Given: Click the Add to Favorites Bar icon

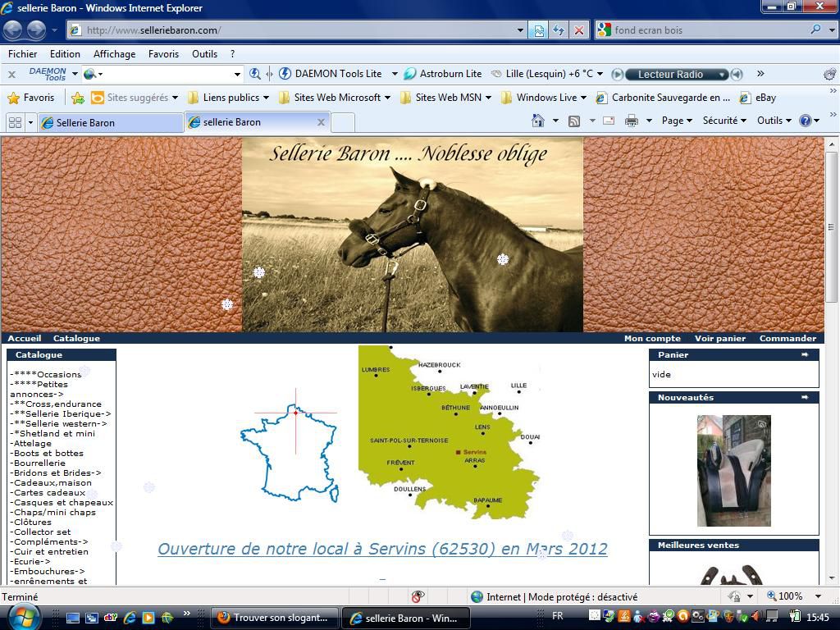Looking at the screenshot, I should 78,98.
